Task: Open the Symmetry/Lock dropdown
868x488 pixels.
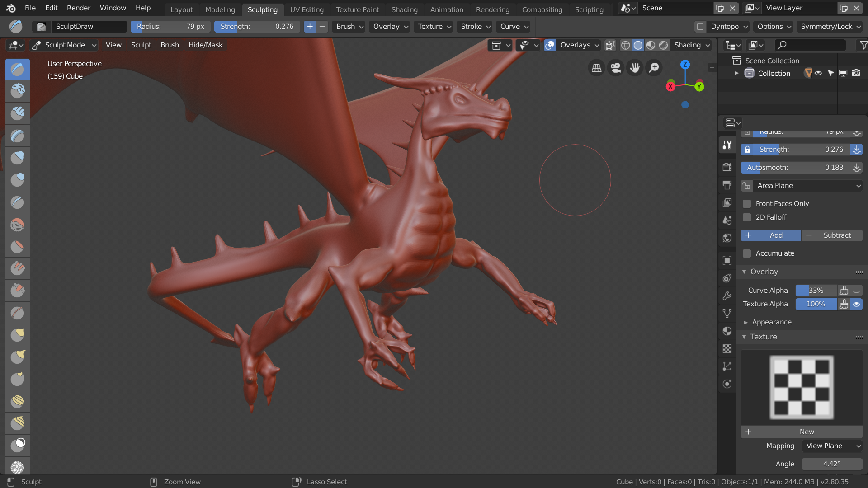Action: point(830,27)
